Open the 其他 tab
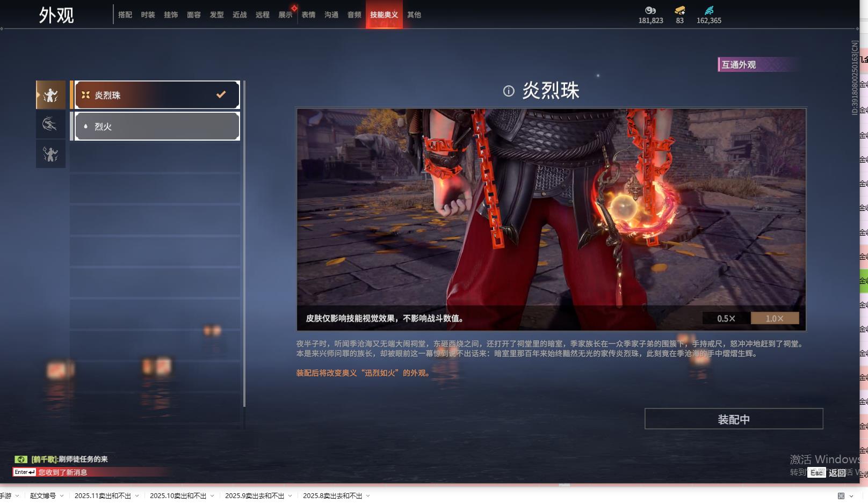Viewport: 868px width, 504px height. point(414,15)
